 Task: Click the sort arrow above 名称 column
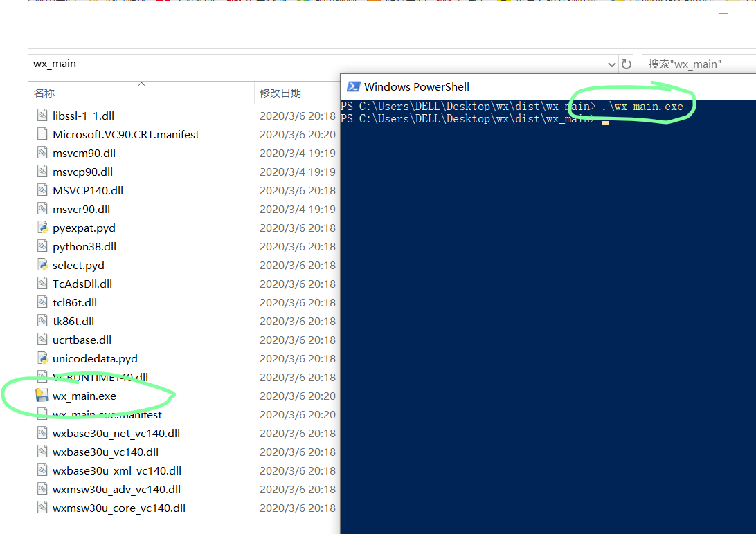click(141, 84)
